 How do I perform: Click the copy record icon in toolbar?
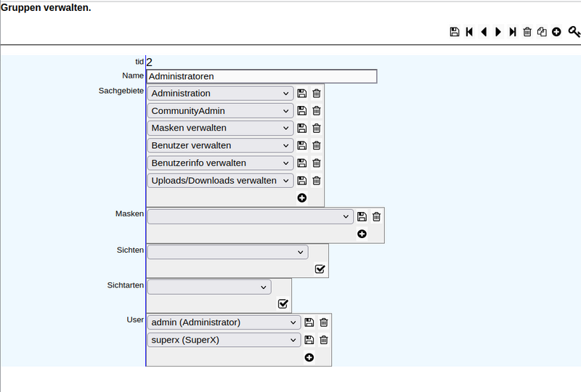[x=542, y=32]
